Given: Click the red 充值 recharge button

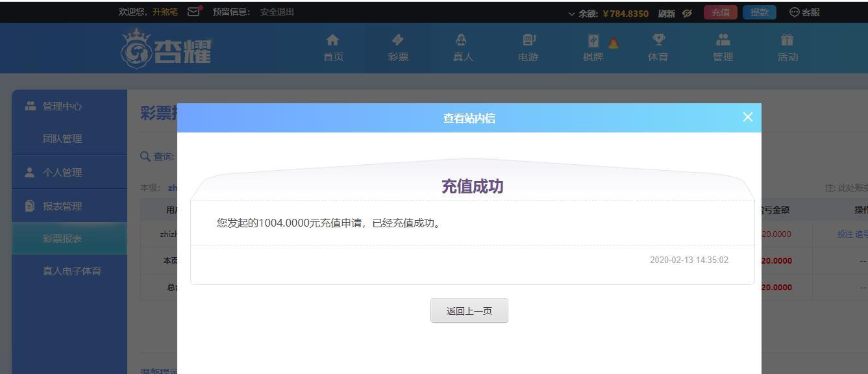Looking at the screenshot, I should [x=720, y=12].
